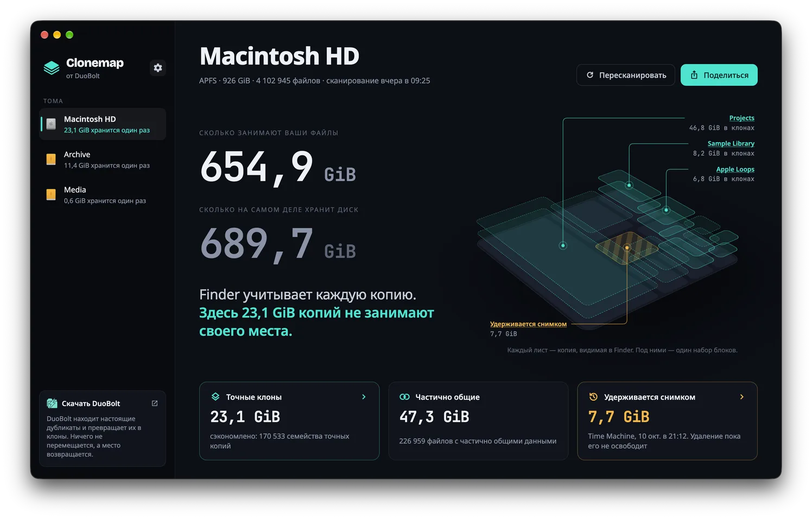
Task: Open the Projects link
Action: click(x=741, y=118)
